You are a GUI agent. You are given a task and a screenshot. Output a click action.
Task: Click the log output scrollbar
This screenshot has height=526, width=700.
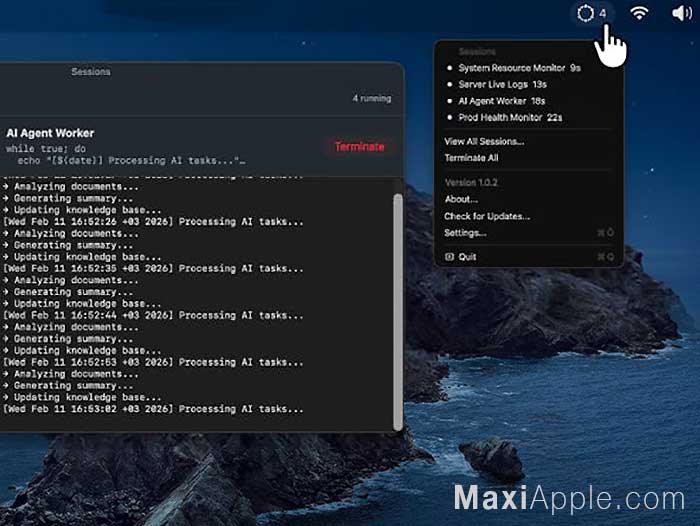[398, 312]
